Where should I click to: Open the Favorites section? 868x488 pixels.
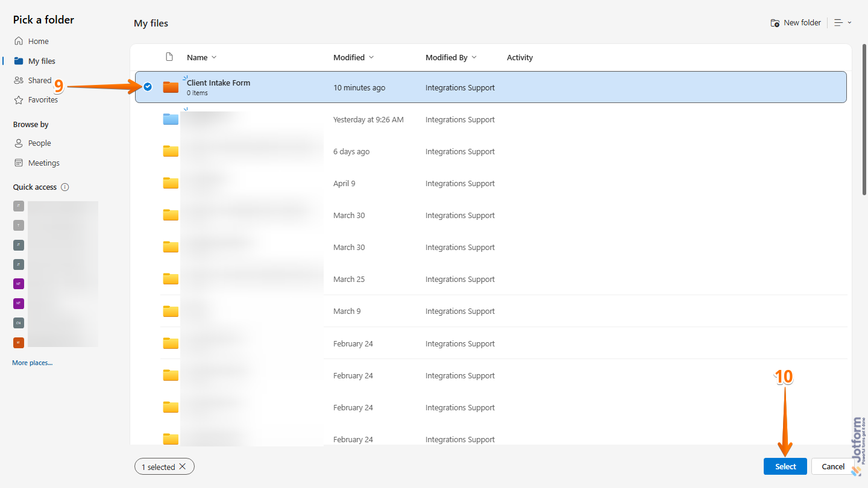click(x=43, y=99)
